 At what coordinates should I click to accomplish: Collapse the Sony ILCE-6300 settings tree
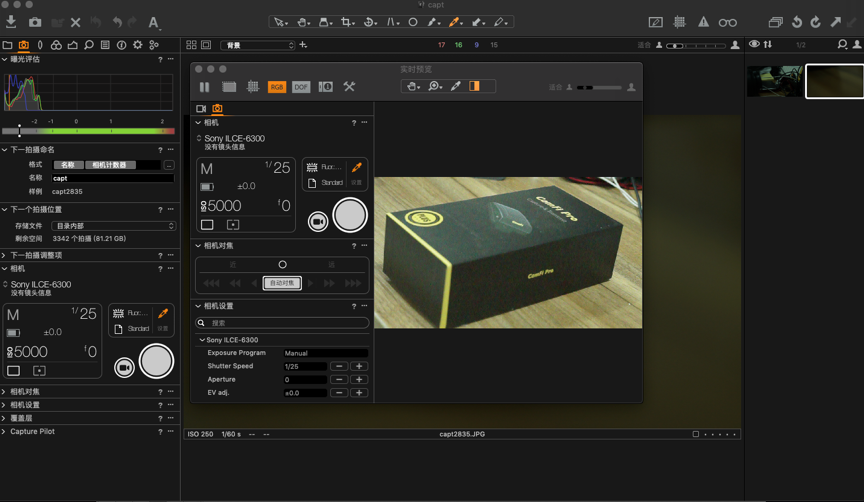(x=202, y=340)
